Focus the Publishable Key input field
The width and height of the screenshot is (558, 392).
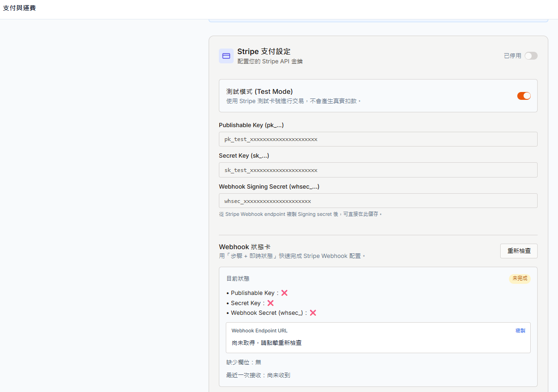378,139
